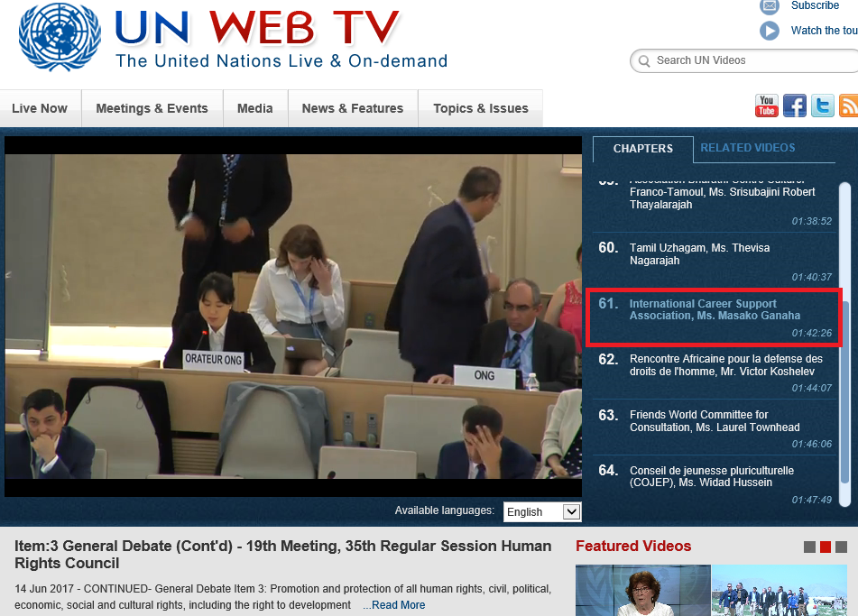Select the Franco-Tamoul chapter at 01:38:52

tap(714, 204)
